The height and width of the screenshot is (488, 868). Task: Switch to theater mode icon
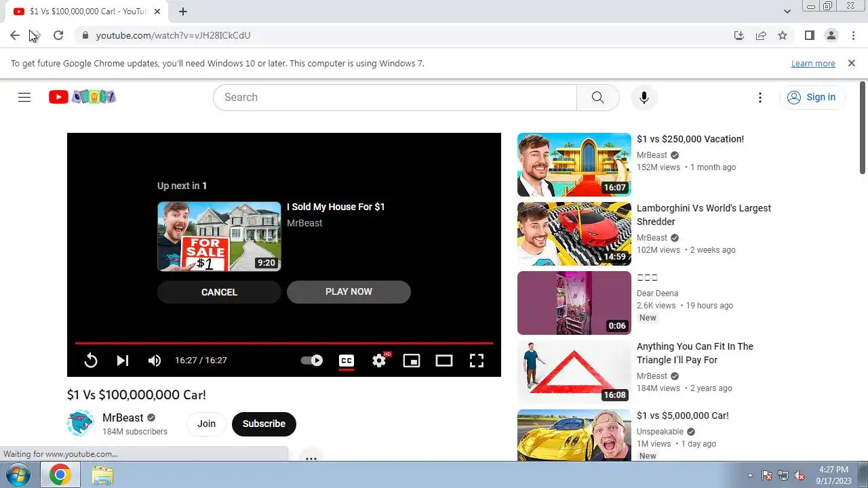click(444, 361)
